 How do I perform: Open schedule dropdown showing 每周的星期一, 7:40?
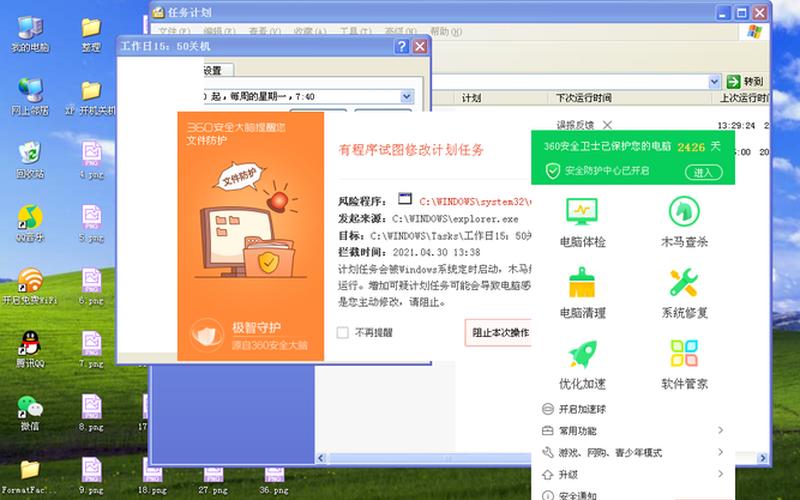(x=407, y=96)
